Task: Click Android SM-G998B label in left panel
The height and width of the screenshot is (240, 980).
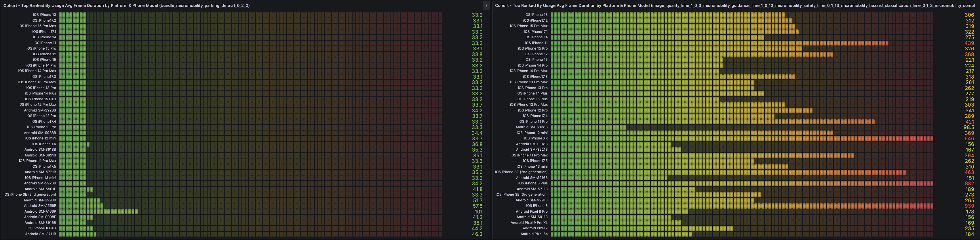Action: tap(40, 200)
